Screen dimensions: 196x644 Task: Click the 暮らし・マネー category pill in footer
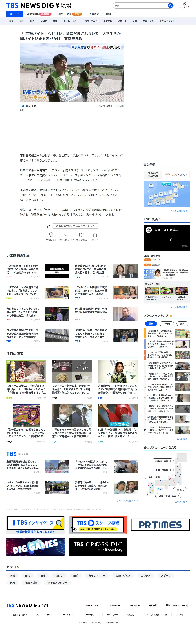[97, 575]
